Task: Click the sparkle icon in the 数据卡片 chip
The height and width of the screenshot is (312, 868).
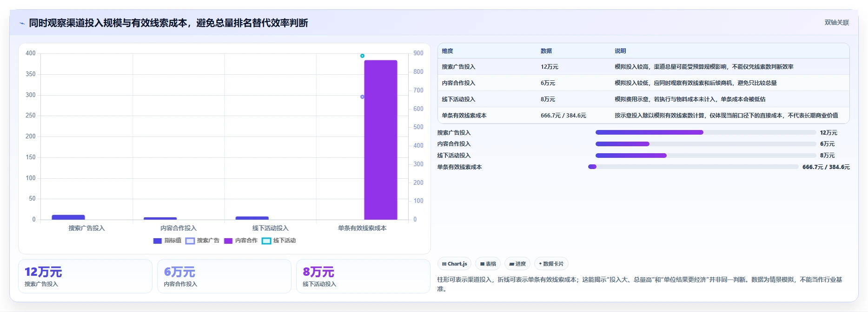Action: [540, 264]
